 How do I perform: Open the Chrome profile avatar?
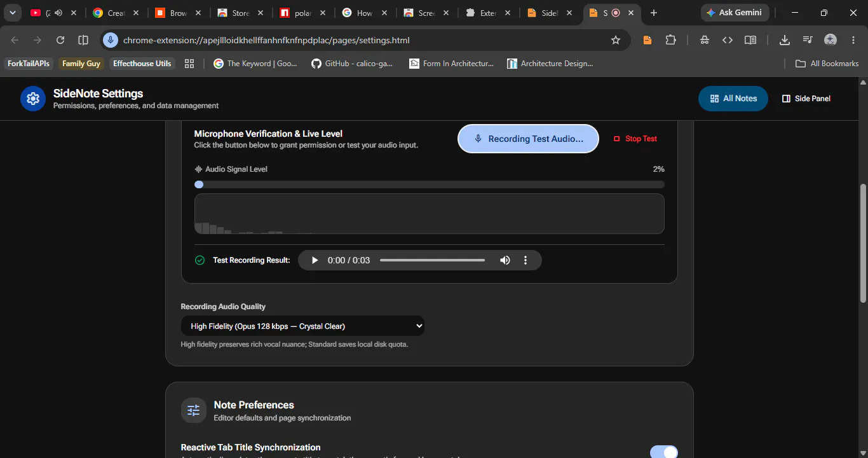tap(831, 40)
